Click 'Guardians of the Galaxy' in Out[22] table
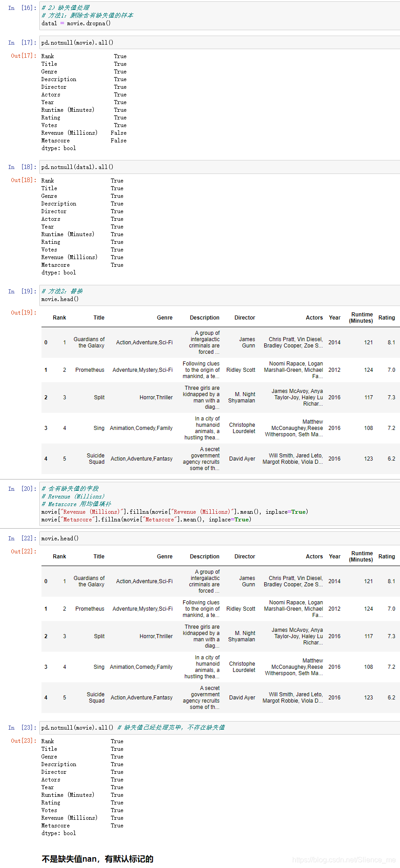This screenshot has height=868, width=400. click(x=89, y=581)
